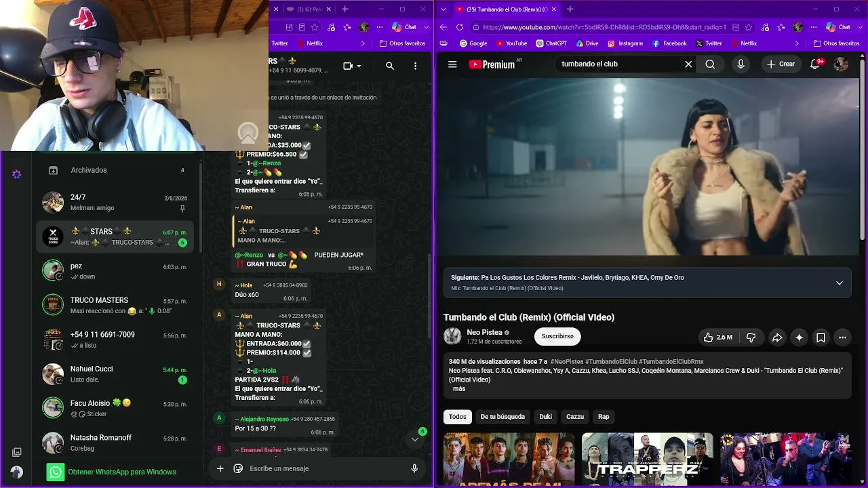Open more actions menu under video

pos(842,337)
